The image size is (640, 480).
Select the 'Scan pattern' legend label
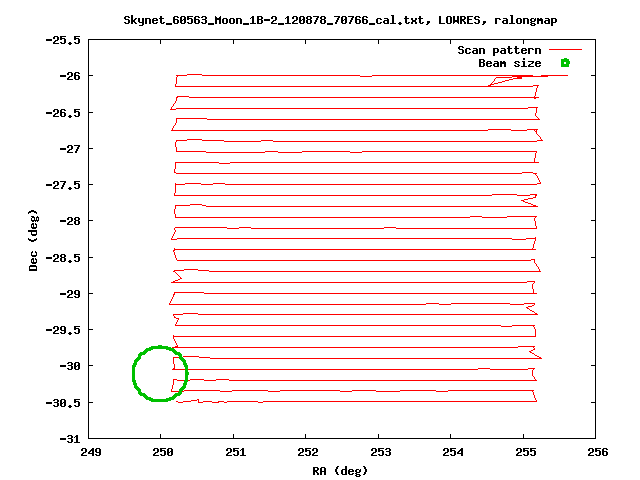[499, 50]
